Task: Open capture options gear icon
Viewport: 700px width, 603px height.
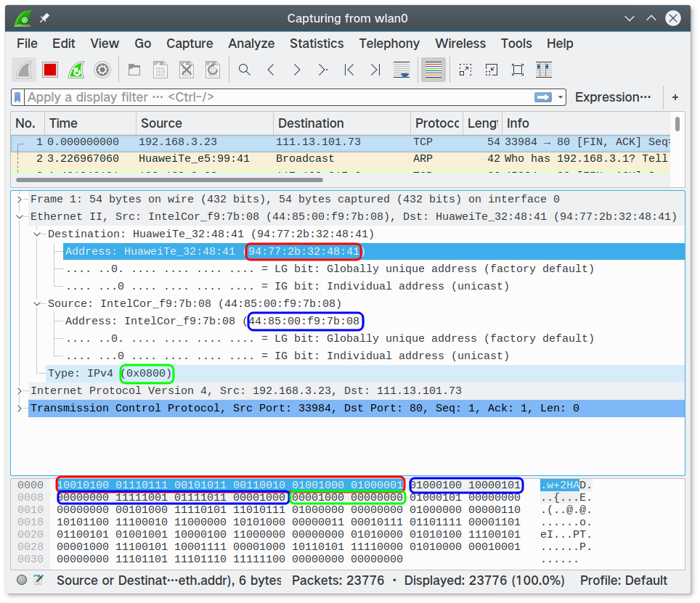Action: click(102, 70)
